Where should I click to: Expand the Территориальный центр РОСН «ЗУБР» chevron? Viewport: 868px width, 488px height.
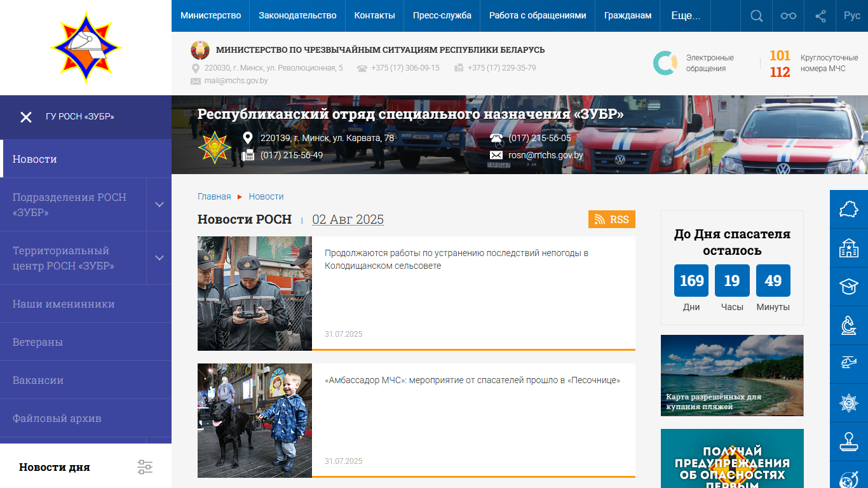159,258
